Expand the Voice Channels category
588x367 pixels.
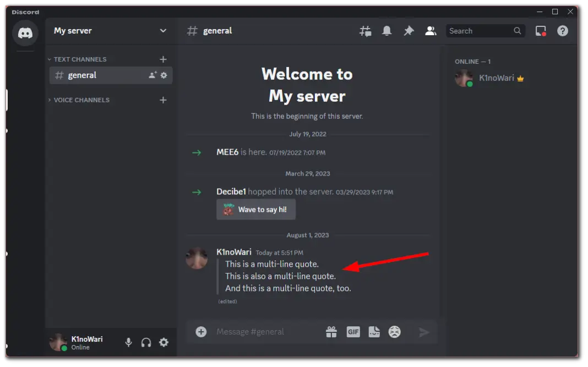tap(81, 100)
